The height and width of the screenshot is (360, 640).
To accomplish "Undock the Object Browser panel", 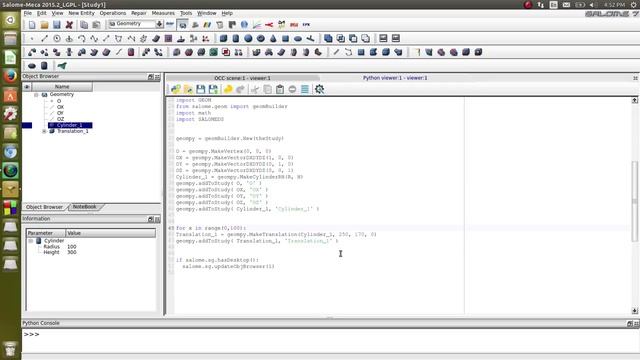I will click(150, 77).
